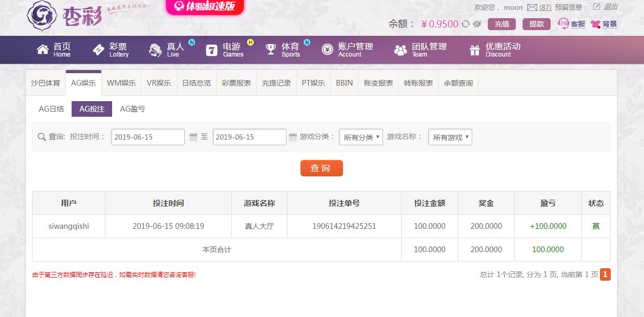Click the team people icon

(x=401, y=50)
